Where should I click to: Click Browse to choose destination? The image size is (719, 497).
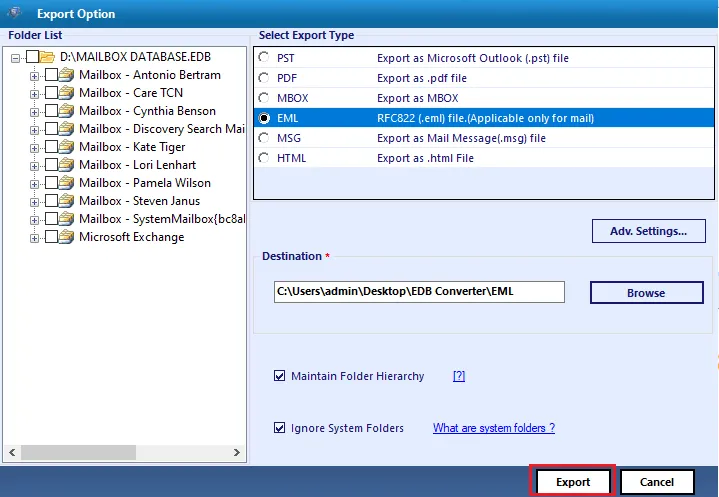pos(647,293)
